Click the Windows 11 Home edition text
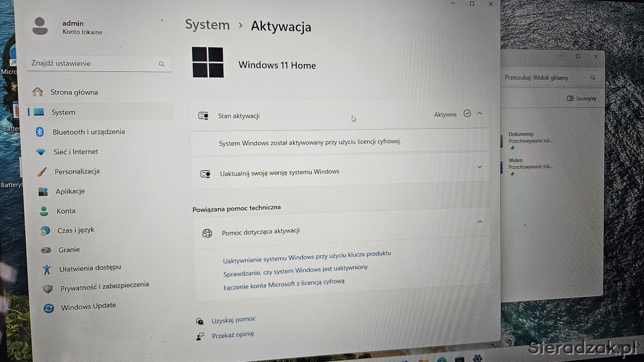 click(x=277, y=65)
